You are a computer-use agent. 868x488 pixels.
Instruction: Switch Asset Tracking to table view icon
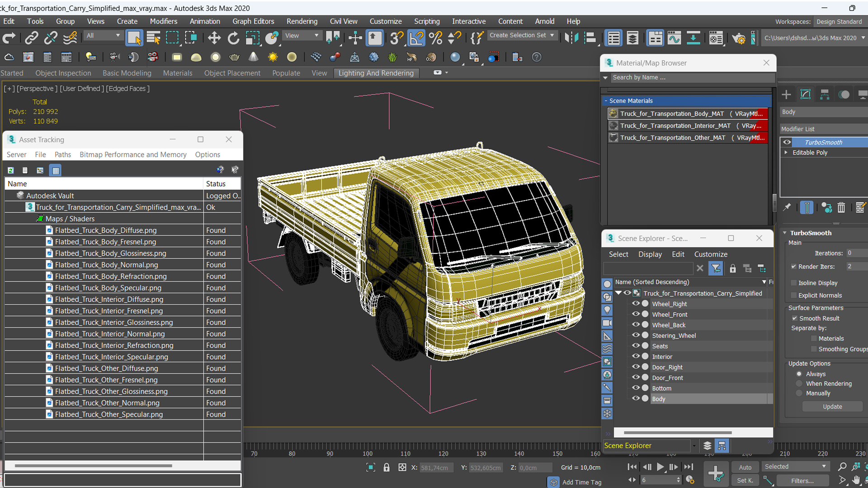[56, 170]
